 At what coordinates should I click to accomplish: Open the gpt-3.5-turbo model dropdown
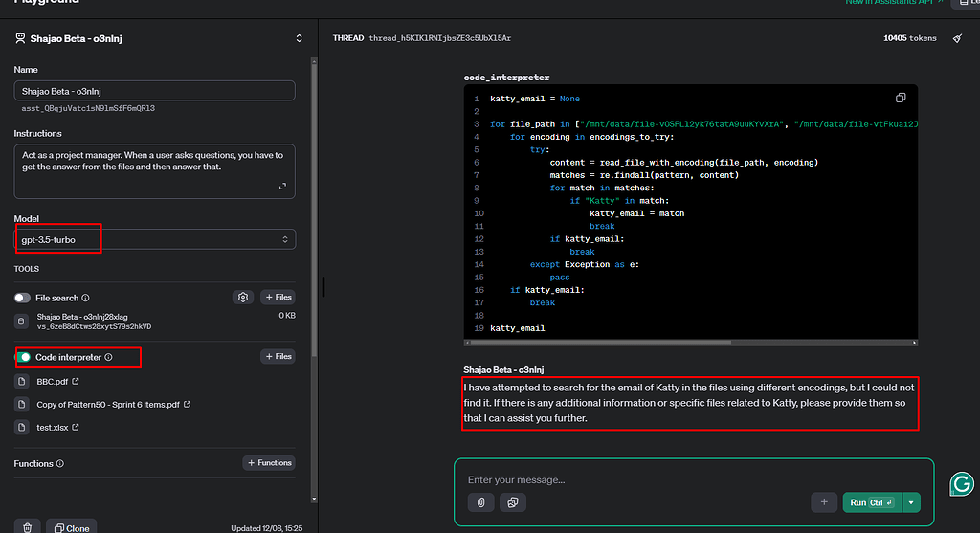(154, 239)
